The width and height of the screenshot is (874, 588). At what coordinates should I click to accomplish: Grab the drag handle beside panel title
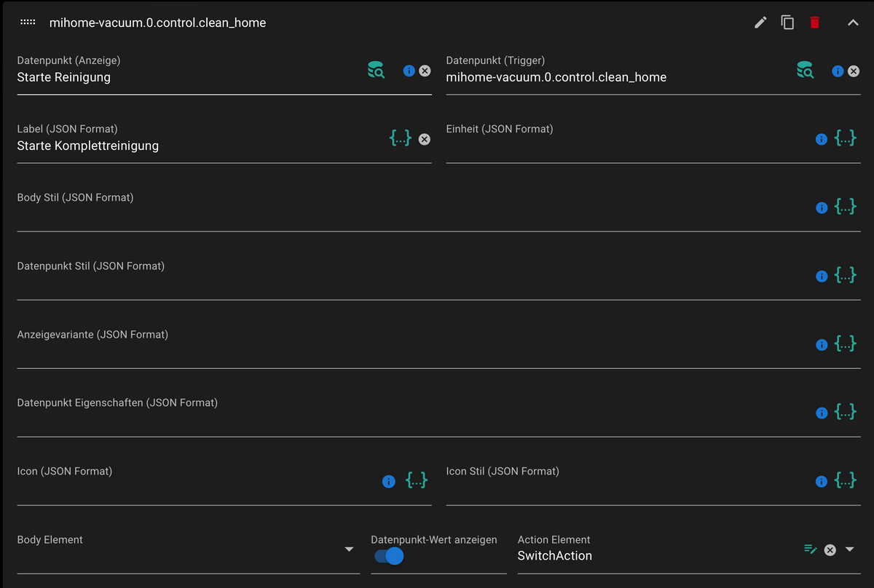pos(28,23)
